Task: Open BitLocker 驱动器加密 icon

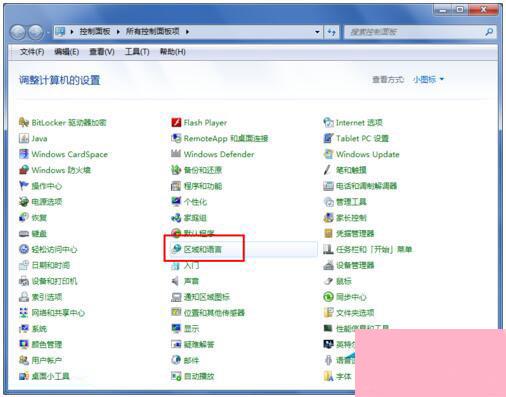Action: tap(24, 122)
